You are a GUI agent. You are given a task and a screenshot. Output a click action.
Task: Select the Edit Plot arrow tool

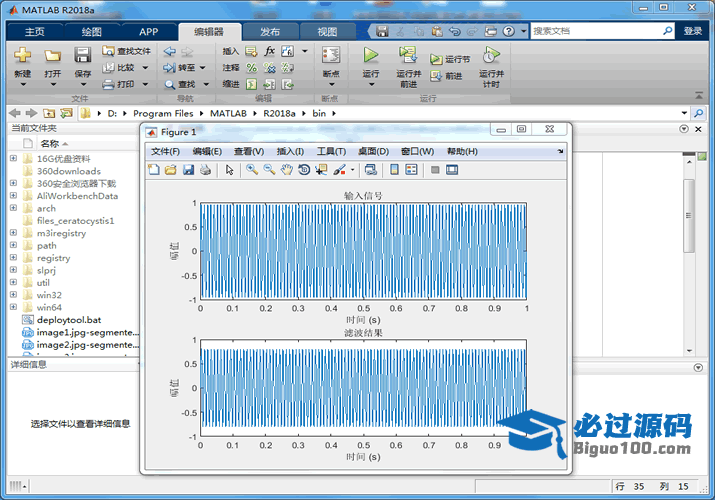(229, 170)
